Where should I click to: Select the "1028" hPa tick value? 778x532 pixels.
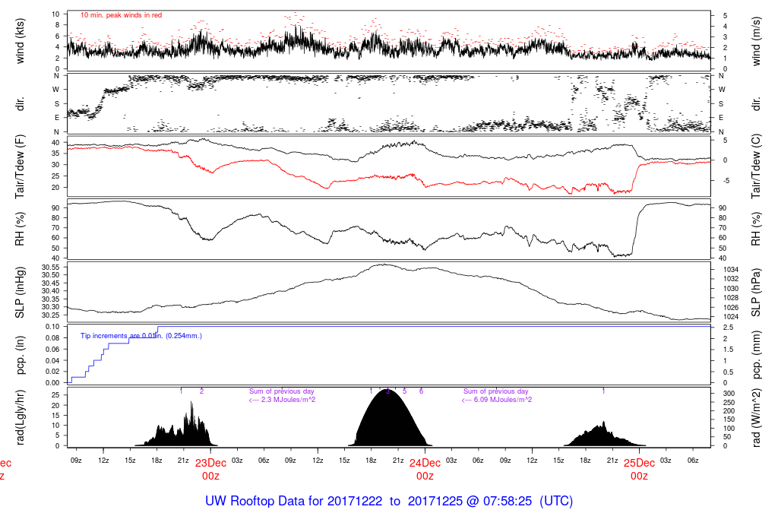(x=731, y=298)
